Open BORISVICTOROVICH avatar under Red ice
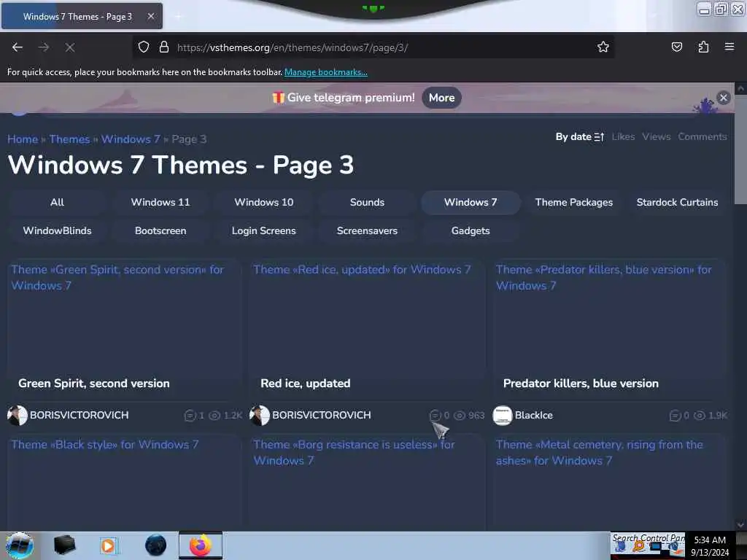747x560 pixels. tap(260, 415)
